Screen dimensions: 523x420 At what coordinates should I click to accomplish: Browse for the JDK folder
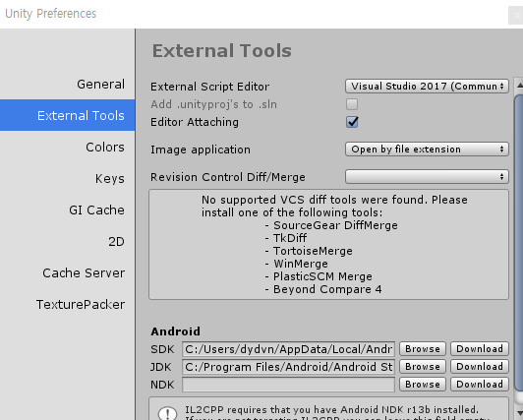[x=423, y=366]
